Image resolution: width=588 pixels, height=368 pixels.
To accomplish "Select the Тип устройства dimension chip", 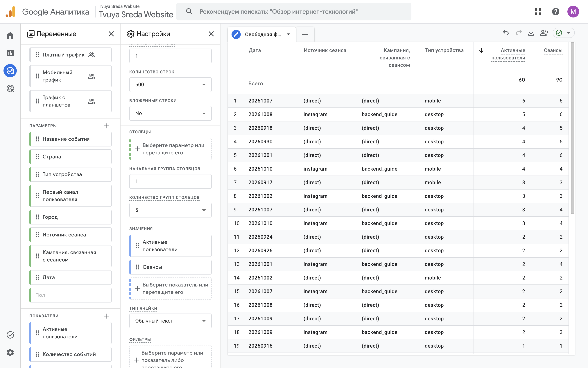I will (x=70, y=174).
